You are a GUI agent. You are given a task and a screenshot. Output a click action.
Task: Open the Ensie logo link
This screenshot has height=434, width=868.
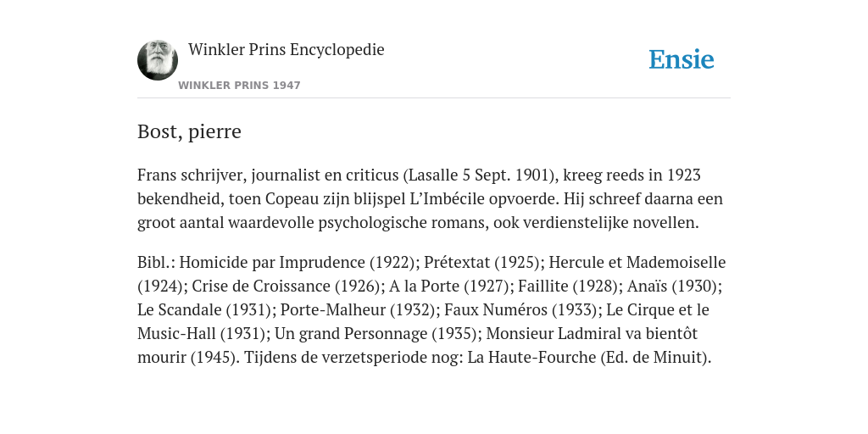[682, 59]
